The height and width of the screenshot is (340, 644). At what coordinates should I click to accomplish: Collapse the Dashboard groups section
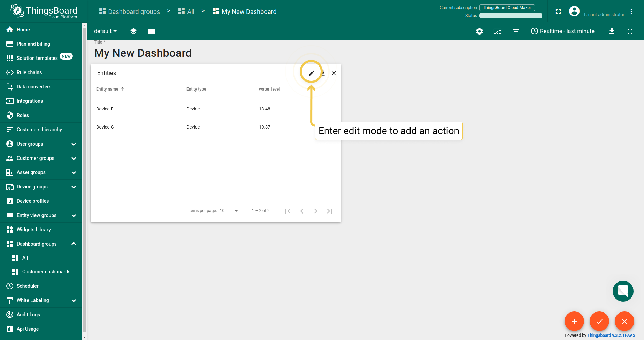point(74,244)
